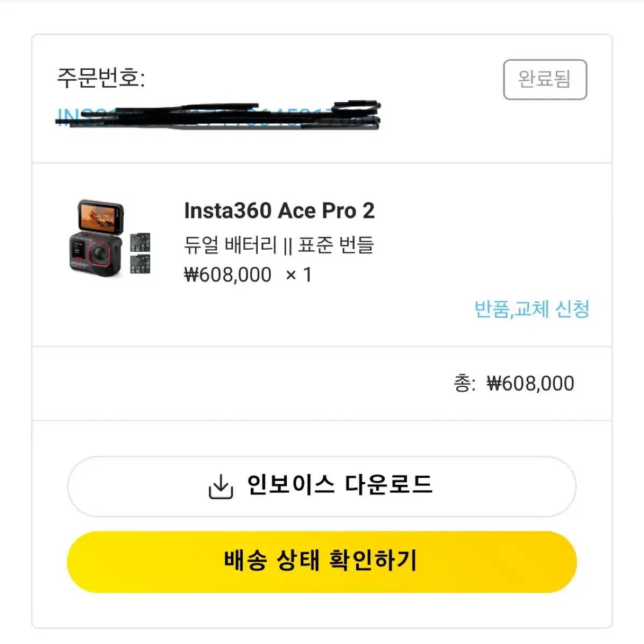Screen dimensions: 644x644
Task: Click the total amount ₩608,000
Action: 530,384
